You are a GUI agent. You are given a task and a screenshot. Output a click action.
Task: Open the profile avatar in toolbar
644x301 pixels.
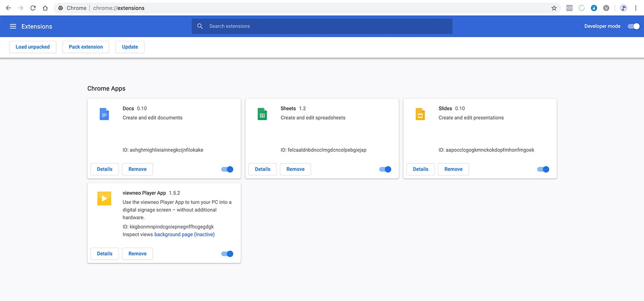pyautogui.click(x=623, y=8)
